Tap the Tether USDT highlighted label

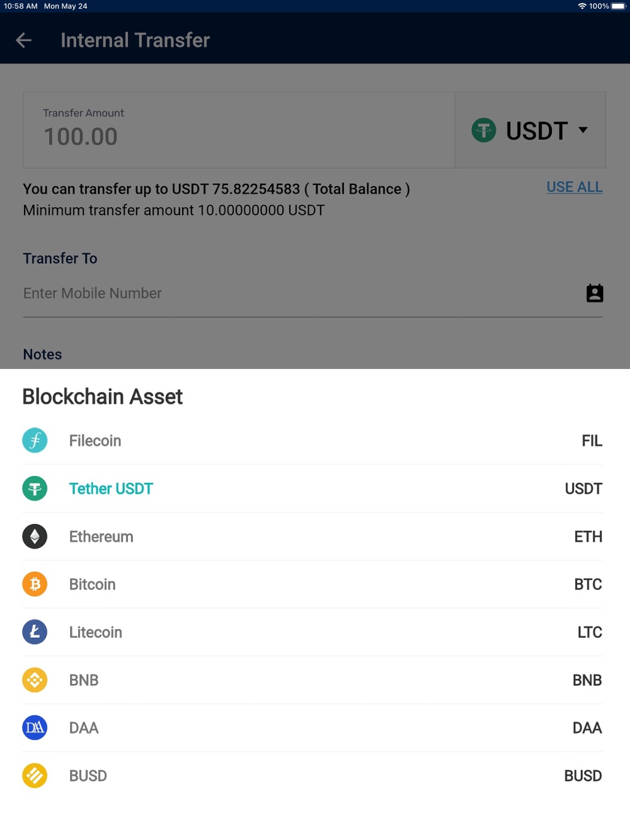pos(111,489)
